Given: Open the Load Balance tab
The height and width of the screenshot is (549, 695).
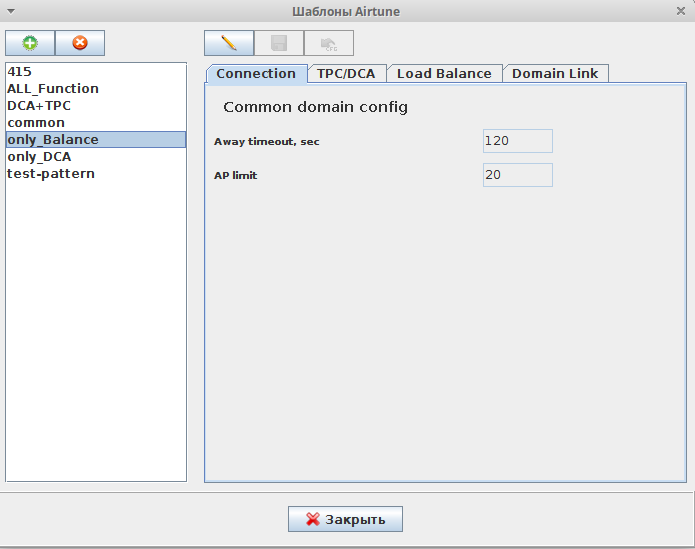Looking at the screenshot, I should click(444, 74).
